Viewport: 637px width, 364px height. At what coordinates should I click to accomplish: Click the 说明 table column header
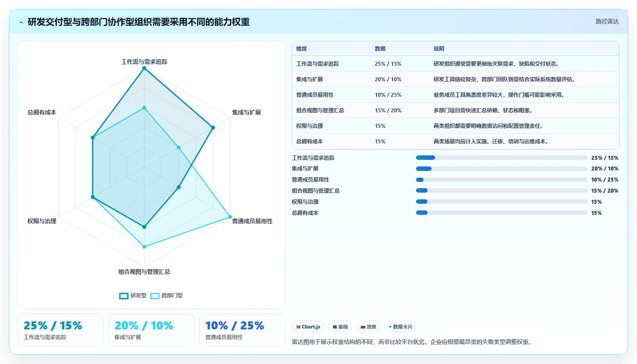[x=439, y=48]
